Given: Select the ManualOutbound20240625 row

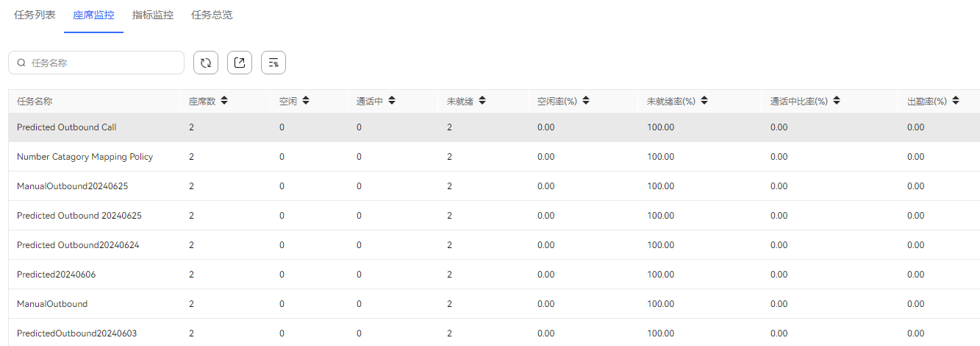Looking at the screenshot, I should (494, 186).
